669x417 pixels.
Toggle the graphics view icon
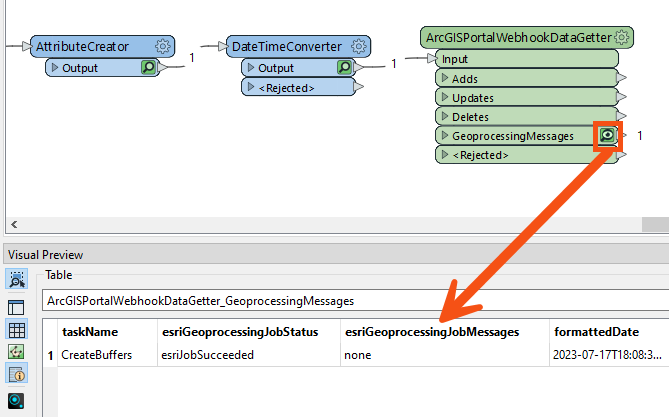[x=17, y=352]
